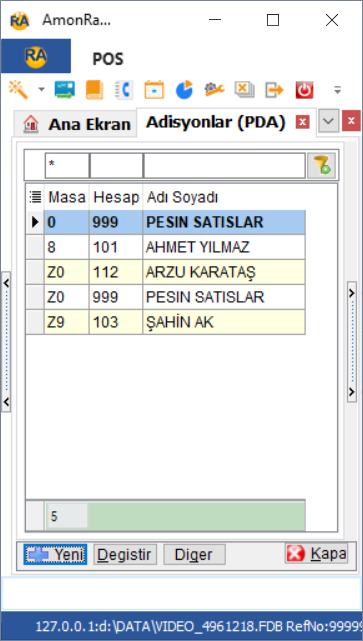Click the Adı Soyadı filter input field

click(224, 166)
